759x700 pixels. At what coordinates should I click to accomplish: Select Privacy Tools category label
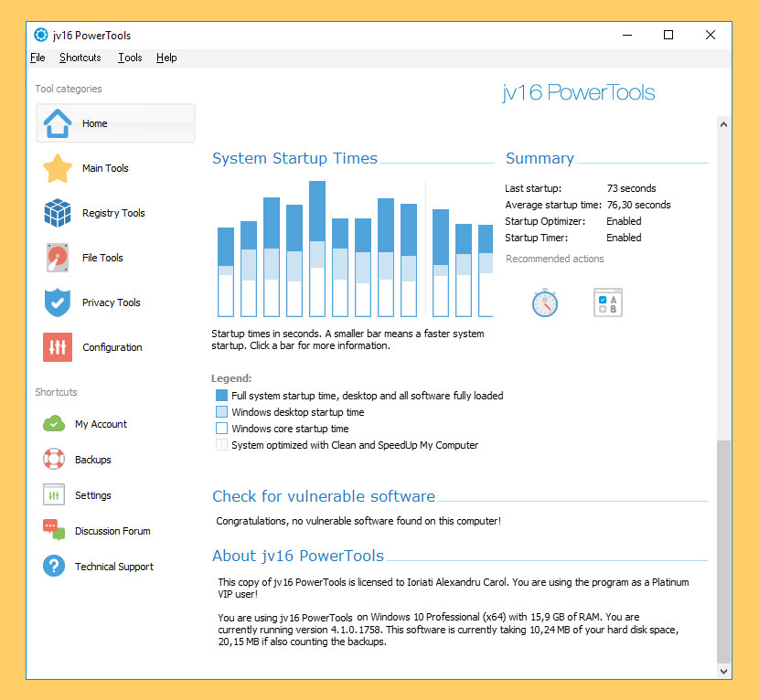pyautogui.click(x=112, y=302)
